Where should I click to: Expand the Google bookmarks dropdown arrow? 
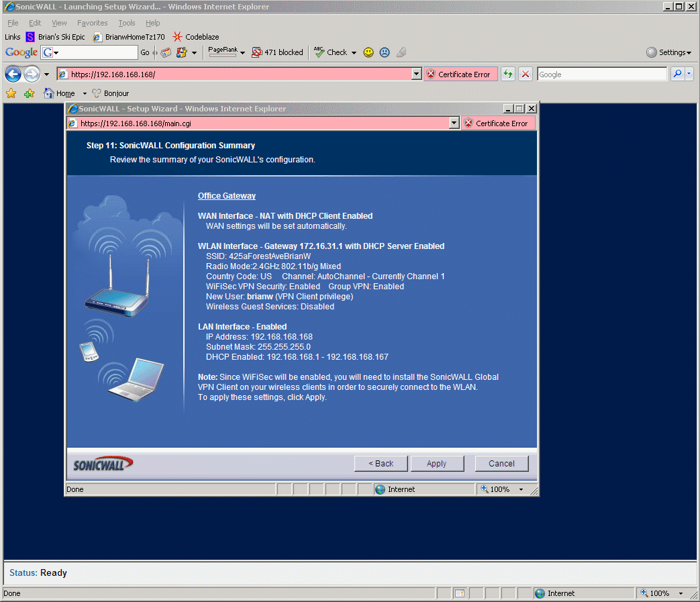(x=194, y=52)
